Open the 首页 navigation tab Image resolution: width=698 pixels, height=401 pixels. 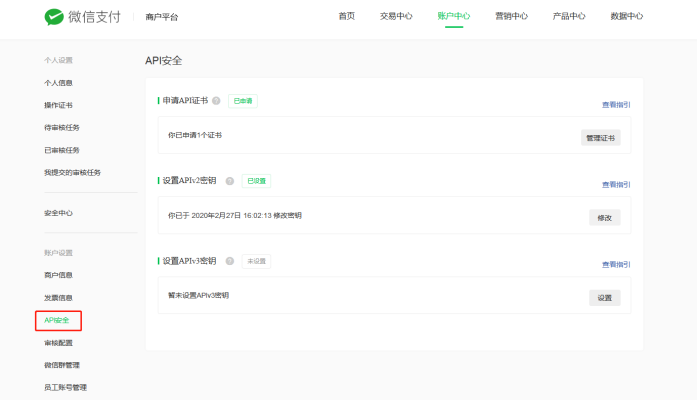tap(346, 17)
